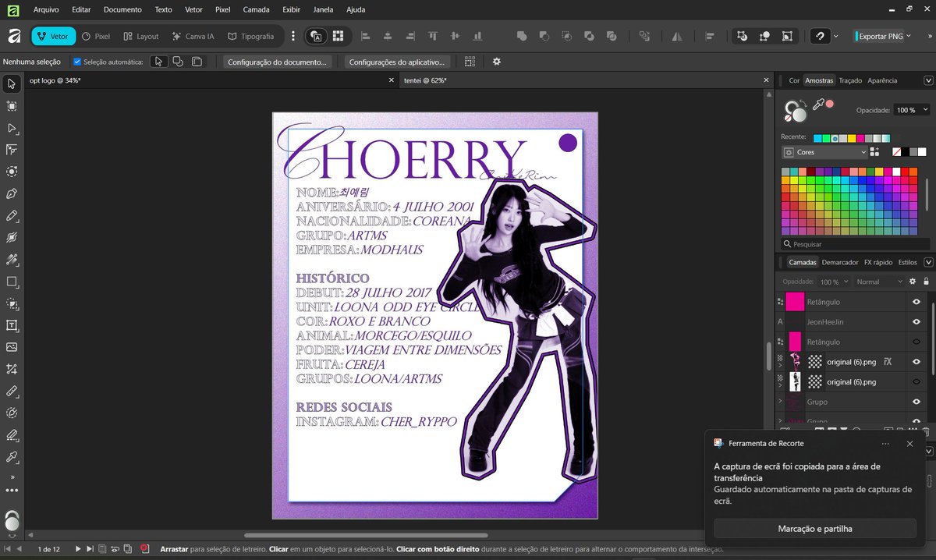The width and height of the screenshot is (936, 560).
Task: Open the Exportar PNG dropdown arrow
Action: coord(909,36)
